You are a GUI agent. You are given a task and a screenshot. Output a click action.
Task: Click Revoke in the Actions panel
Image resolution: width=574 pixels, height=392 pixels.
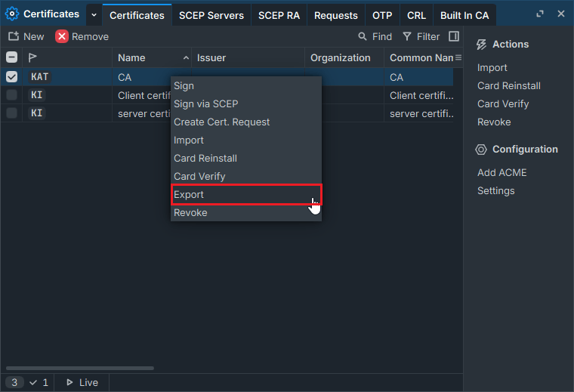[494, 122]
